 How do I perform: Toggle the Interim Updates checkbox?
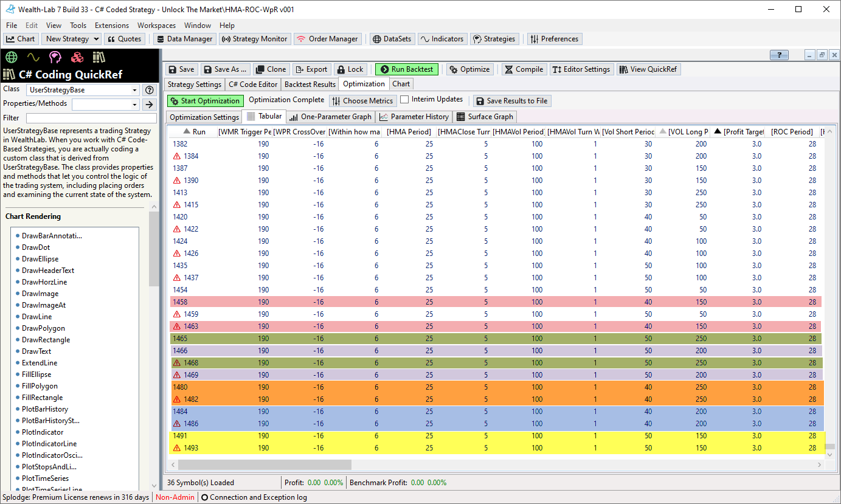click(x=404, y=100)
